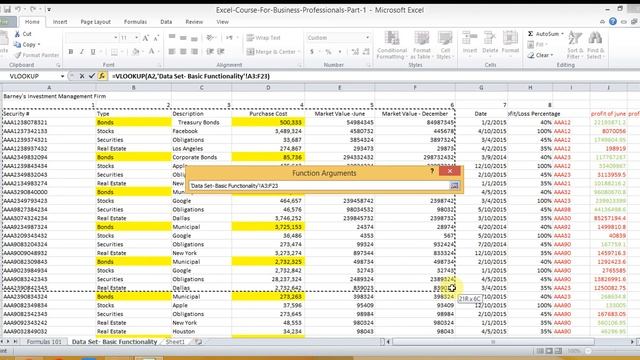Select column F header

coord(415,87)
